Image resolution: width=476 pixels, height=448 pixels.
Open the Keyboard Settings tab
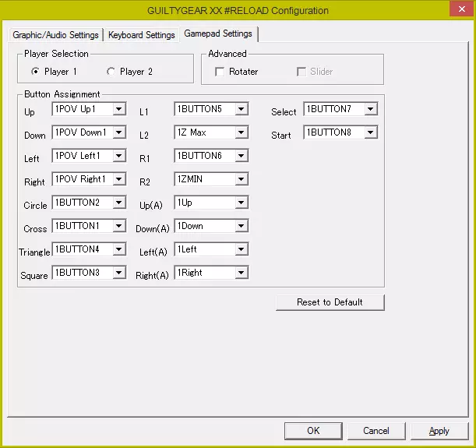click(142, 35)
